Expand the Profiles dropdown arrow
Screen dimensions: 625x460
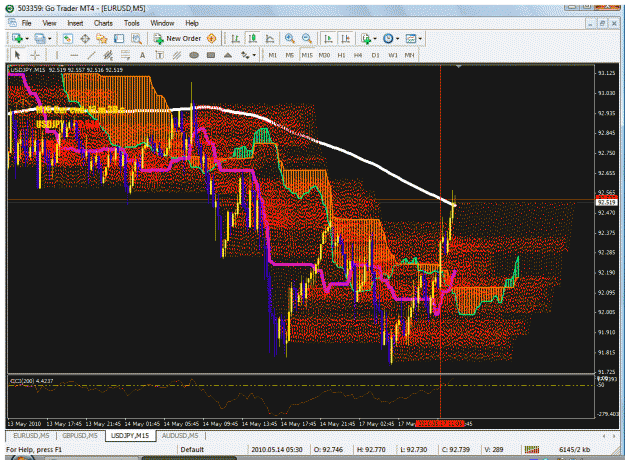pos(50,39)
